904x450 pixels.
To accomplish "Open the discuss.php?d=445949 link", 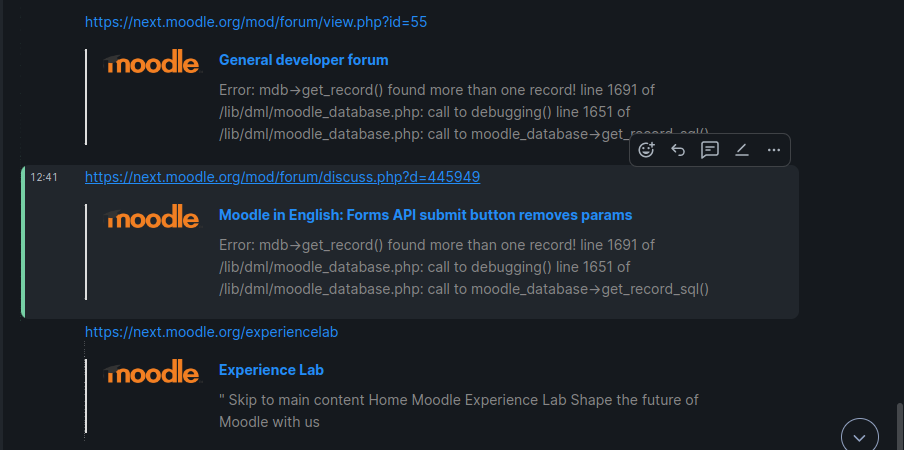I will (282, 177).
